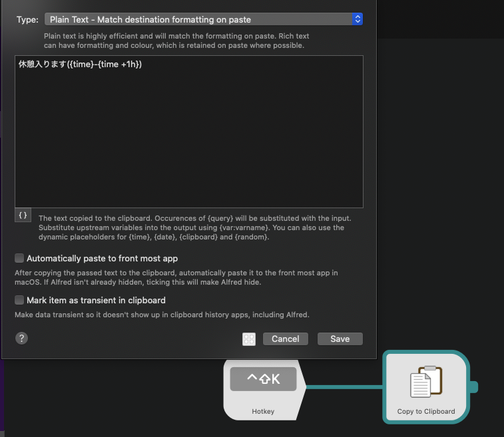
Task: Cancel the Copy to Clipboard dialog
Action: click(x=286, y=339)
